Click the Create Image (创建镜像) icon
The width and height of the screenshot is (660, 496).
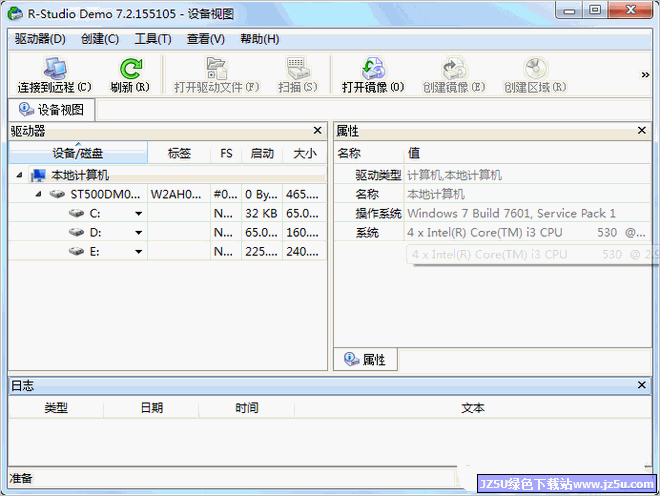pos(454,68)
